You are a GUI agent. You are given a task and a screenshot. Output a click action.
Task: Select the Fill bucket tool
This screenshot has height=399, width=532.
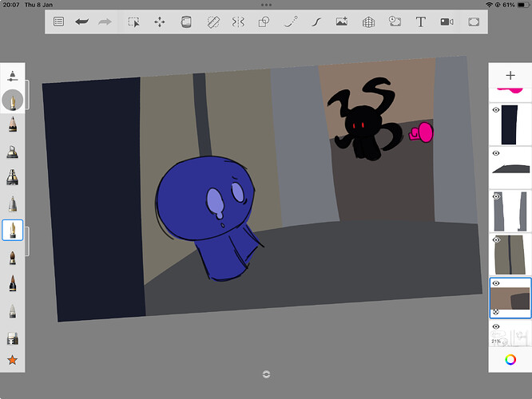click(x=186, y=22)
